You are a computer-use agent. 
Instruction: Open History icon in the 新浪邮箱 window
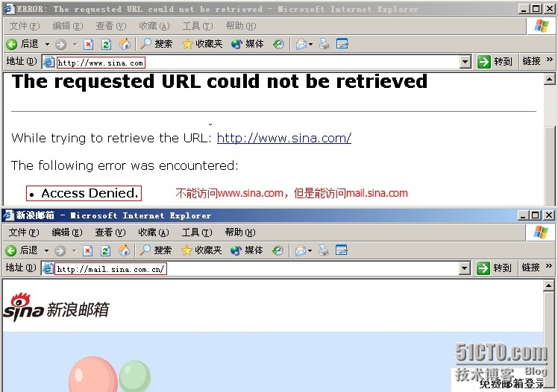tap(278, 250)
